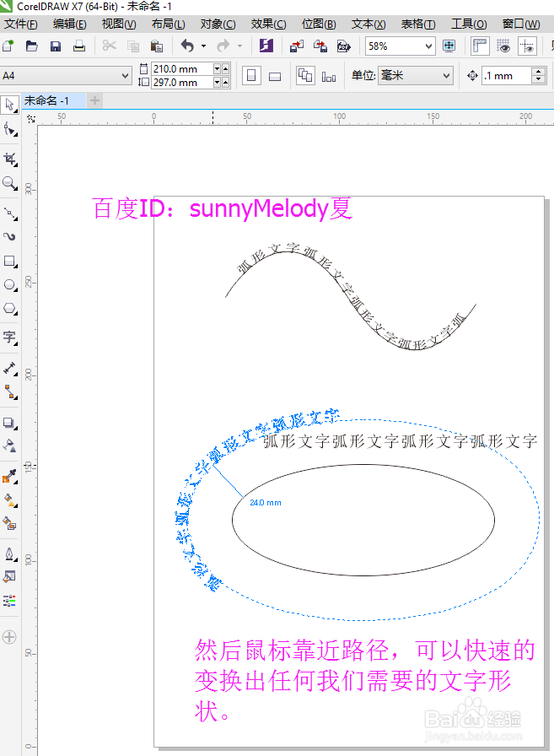Undo last action arrow
Viewport: 554px width, 756px height.
[x=187, y=46]
